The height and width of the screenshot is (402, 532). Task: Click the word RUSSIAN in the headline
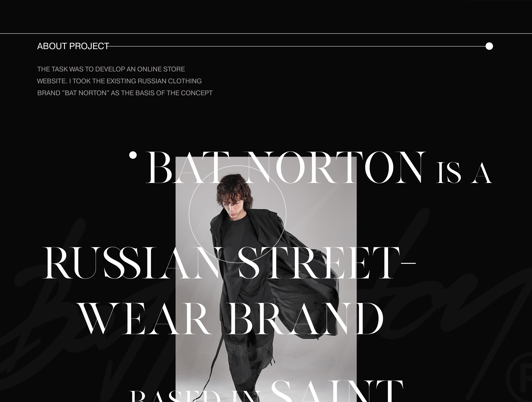[x=132, y=263]
